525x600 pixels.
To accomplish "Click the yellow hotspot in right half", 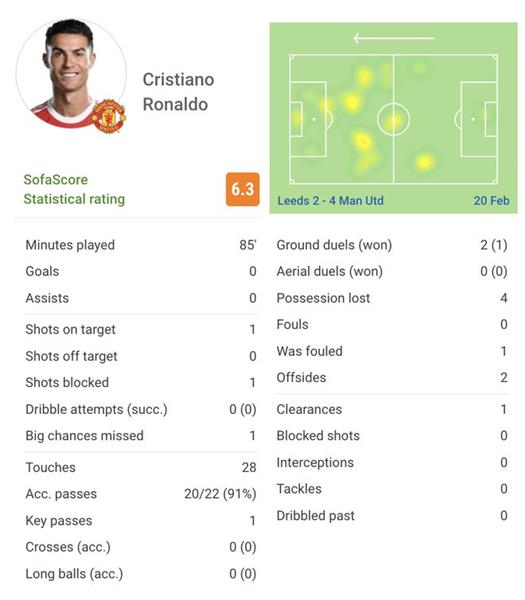I will pyautogui.click(x=424, y=162).
